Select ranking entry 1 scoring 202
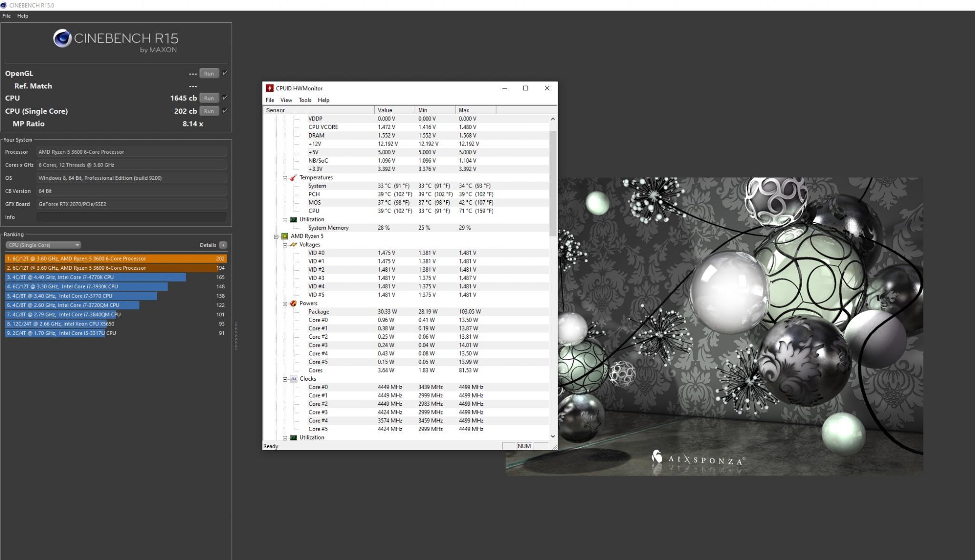The height and width of the screenshot is (560, 975). pyautogui.click(x=116, y=258)
